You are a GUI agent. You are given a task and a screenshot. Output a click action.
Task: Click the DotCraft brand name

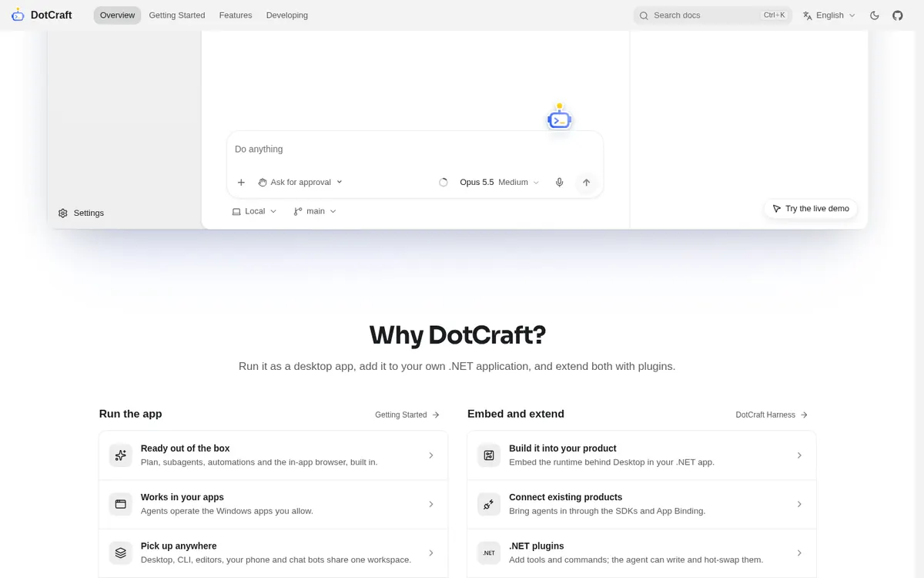tap(52, 15)
